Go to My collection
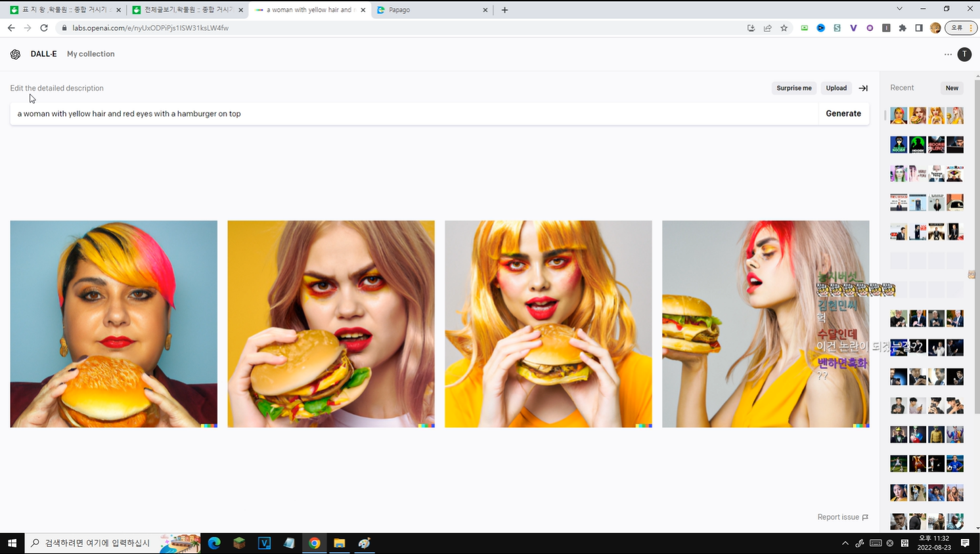The width and height of the screenshot is (980, 554). click(91, 54)
